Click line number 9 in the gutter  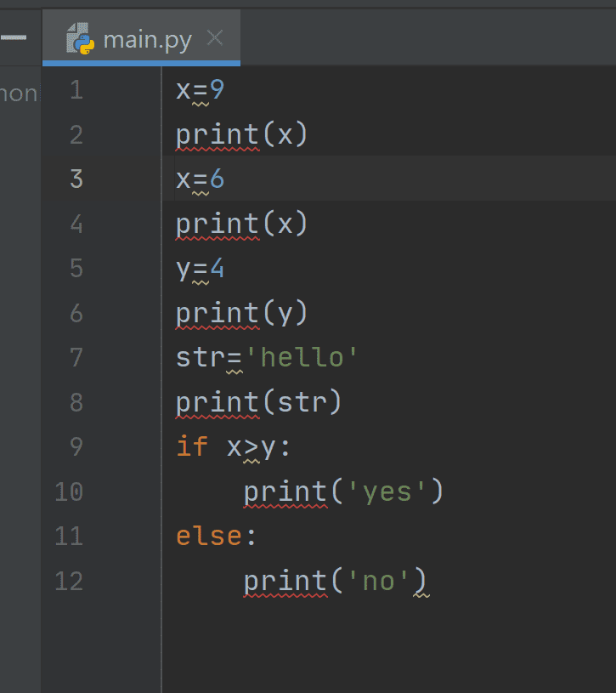76,446
